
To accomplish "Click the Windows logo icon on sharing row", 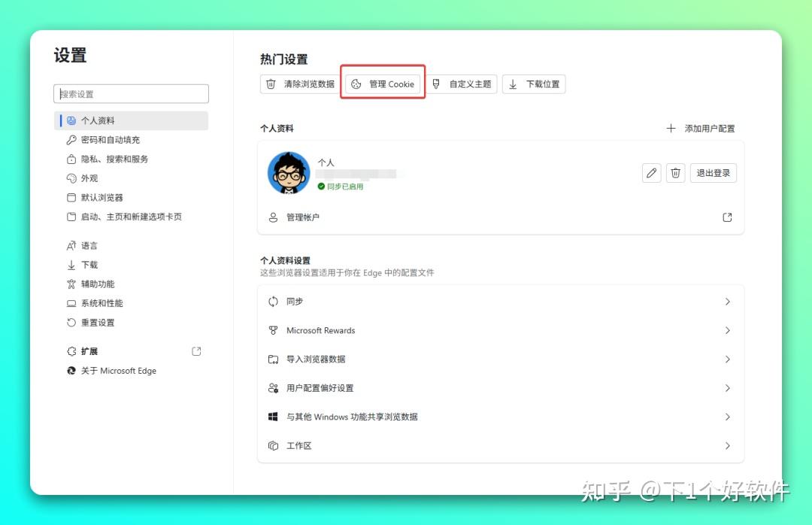I will [x=272, y=417].
